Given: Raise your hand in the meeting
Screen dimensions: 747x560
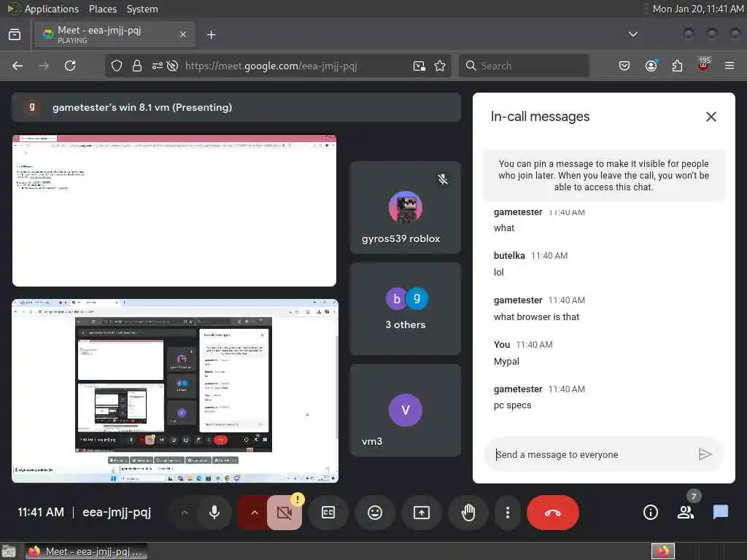Looking at the screenshot, I should point(468,513).
